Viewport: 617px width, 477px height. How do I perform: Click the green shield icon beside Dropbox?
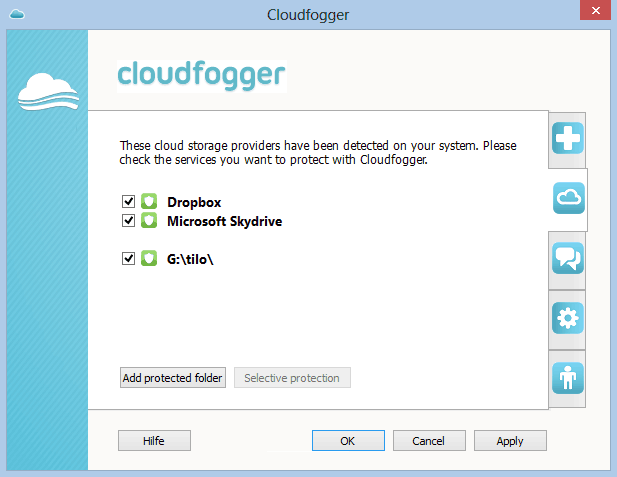point(149,202)
